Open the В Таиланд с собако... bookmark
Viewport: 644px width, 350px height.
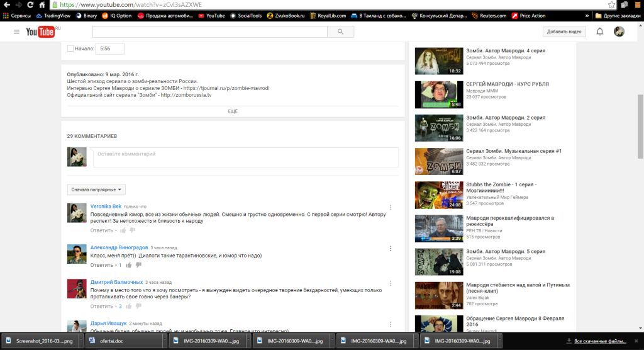pyautogui.click(x=378, y=16)
